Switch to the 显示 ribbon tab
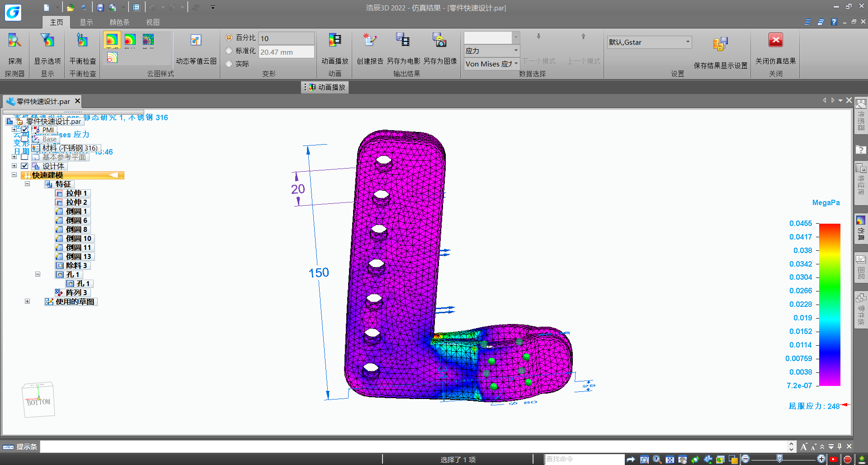Screen dimensions: 868x465 click(x=86, y=22)
